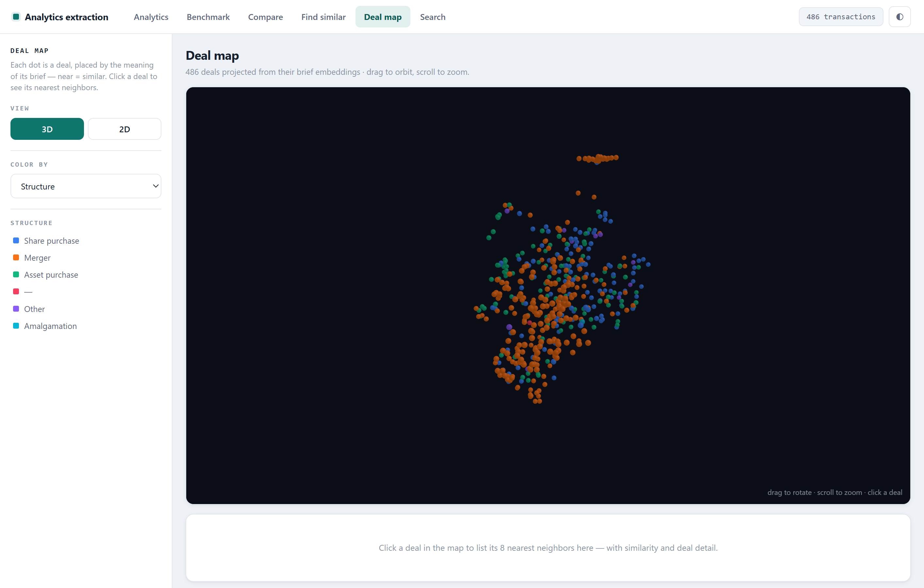The height and width of the screenshot is (588, 924).
Task: Open the Search tab
Action: point(433,17)
